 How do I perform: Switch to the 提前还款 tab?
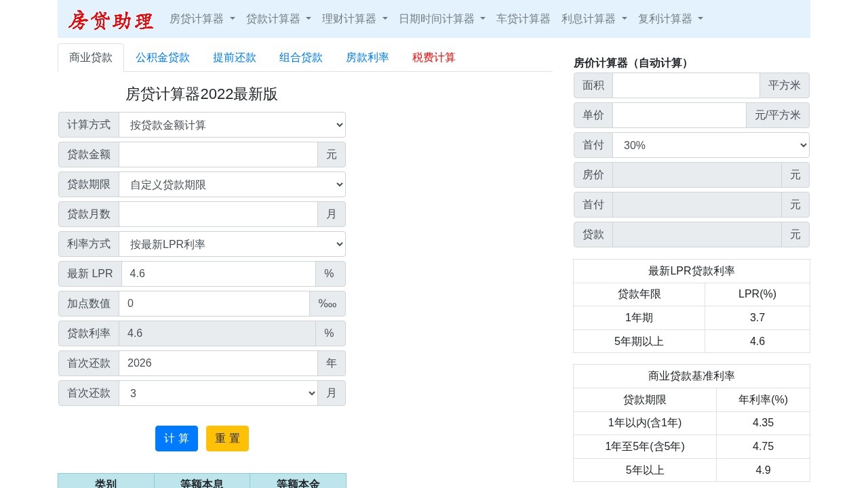[x=235, y=58]
